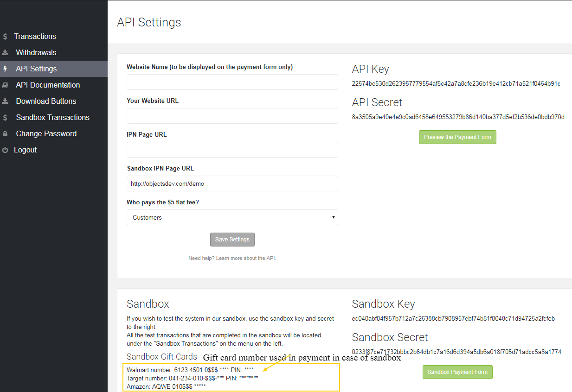This screenshot has width=572, height=392.
Task: Click the power icon beside Logout
Action: point(5,150)
